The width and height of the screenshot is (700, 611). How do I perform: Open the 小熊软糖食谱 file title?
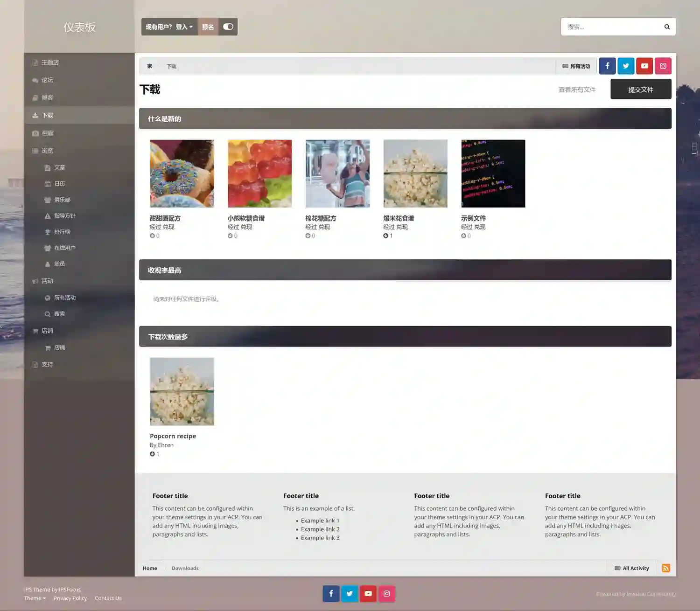(x=246, y=218)
